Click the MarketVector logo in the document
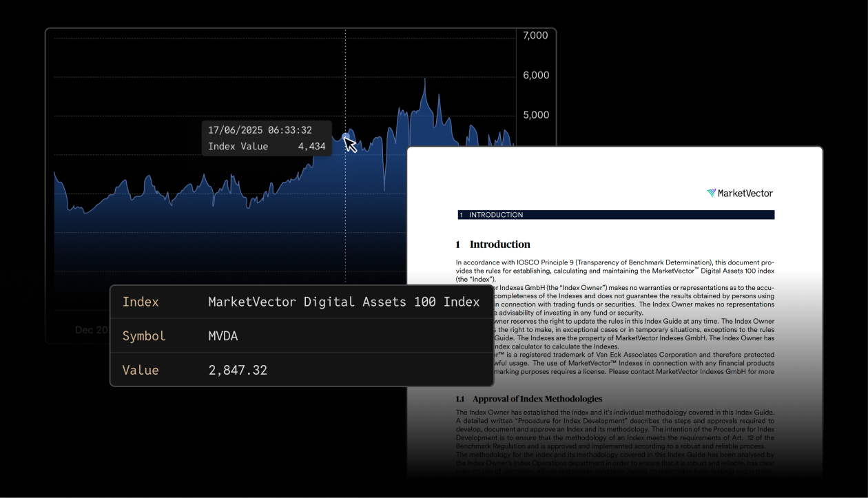This screenshot has width=868, height=498. pyautogui.click(x=740, y=194)
